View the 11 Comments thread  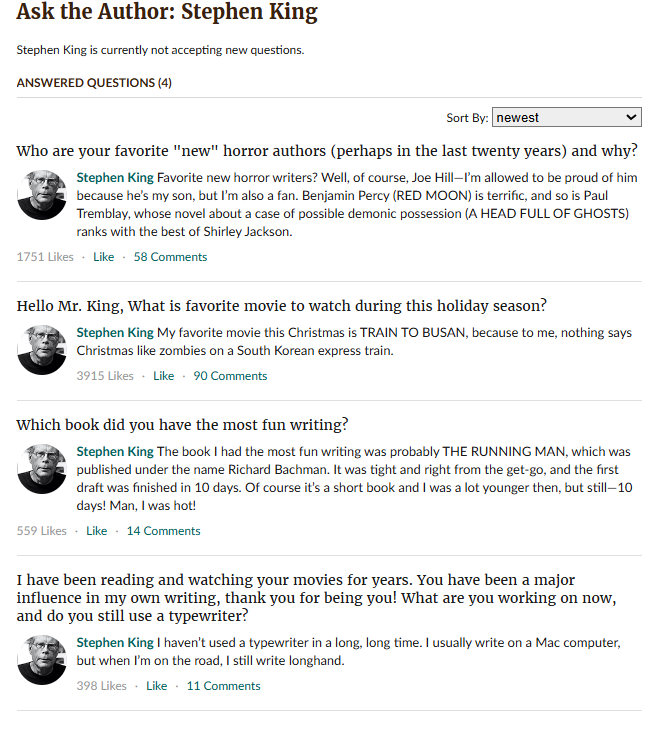224,686
